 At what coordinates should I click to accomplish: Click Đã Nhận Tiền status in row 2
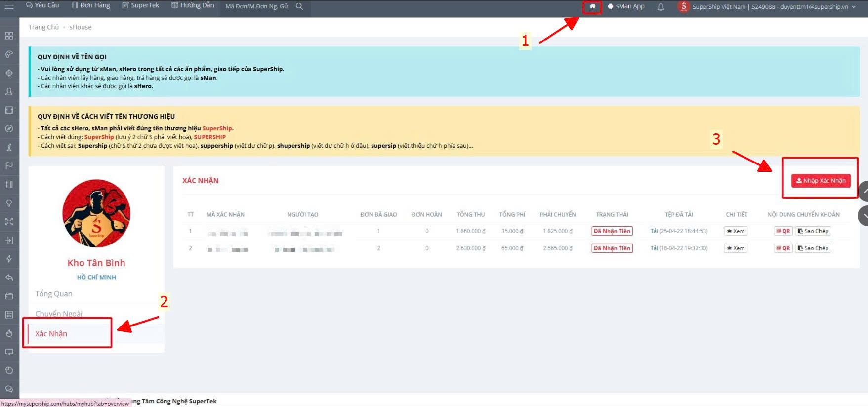tap(612, 248)
